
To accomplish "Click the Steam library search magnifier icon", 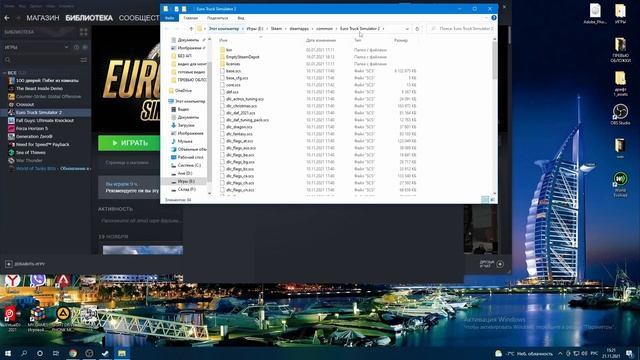I will (x=7, y=60).
